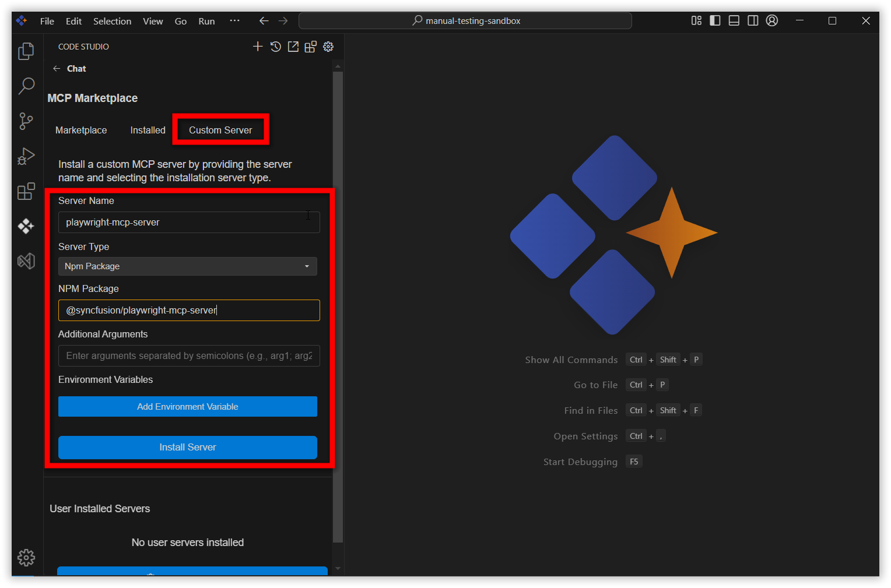Expand the Server Type dropdown

click(188, 266)
